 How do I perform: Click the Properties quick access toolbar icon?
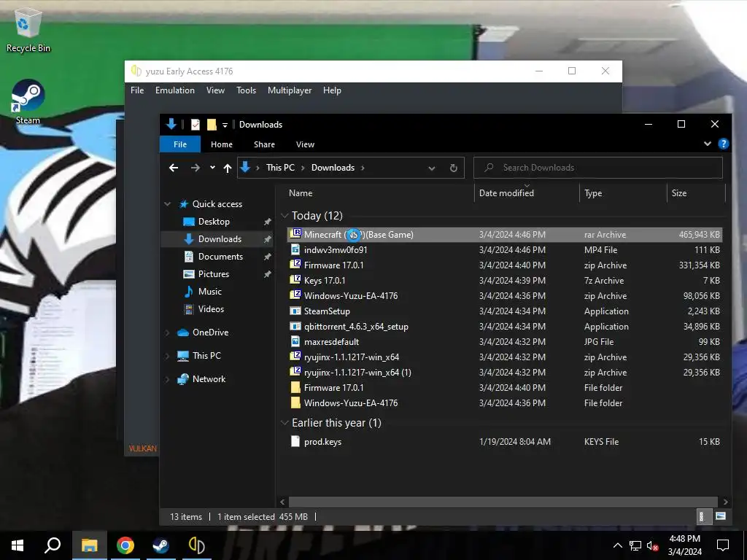coord(196,125)
